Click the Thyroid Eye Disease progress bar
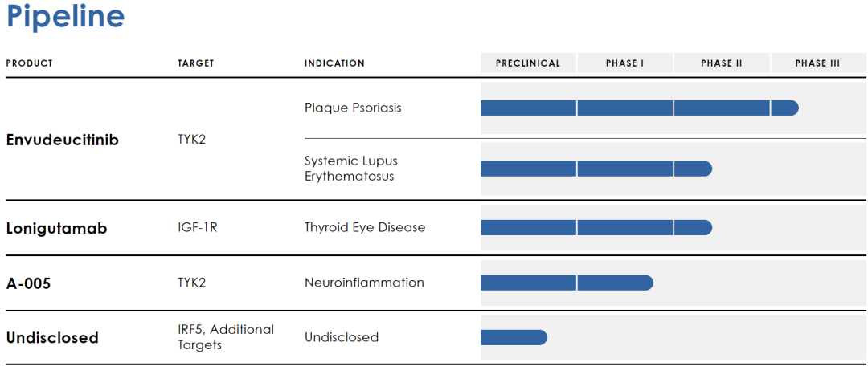This screenshot has height=366, width=868. [596, 227]
